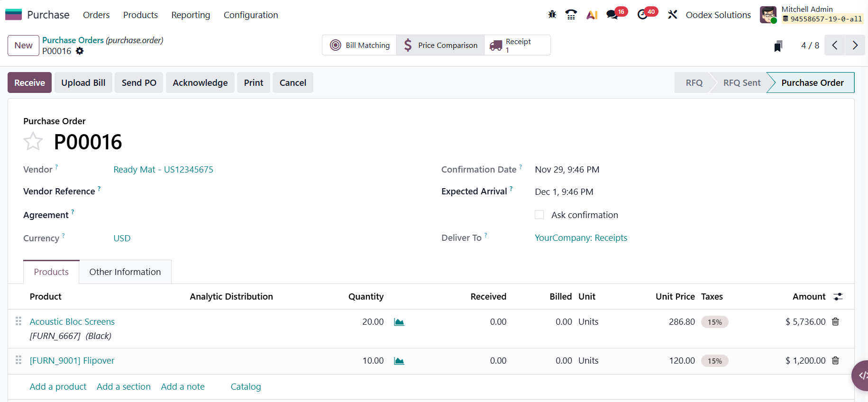
Task: Open forecast chart for Flipover quantity
Action: (x=399, y=361)
